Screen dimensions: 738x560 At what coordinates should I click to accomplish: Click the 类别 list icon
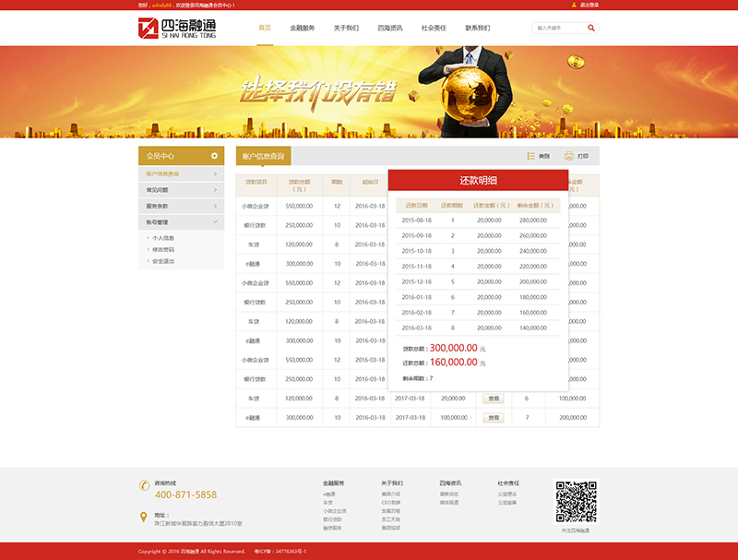click(x=531, y=156)
